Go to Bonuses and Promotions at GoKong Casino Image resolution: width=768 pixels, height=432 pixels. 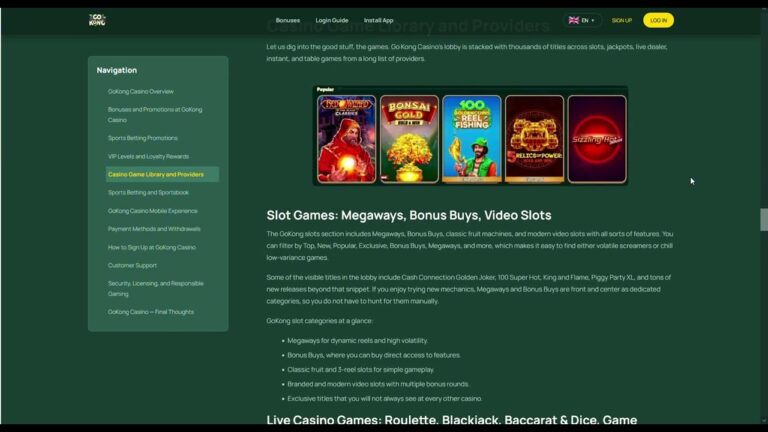click(x=155, y=115)
